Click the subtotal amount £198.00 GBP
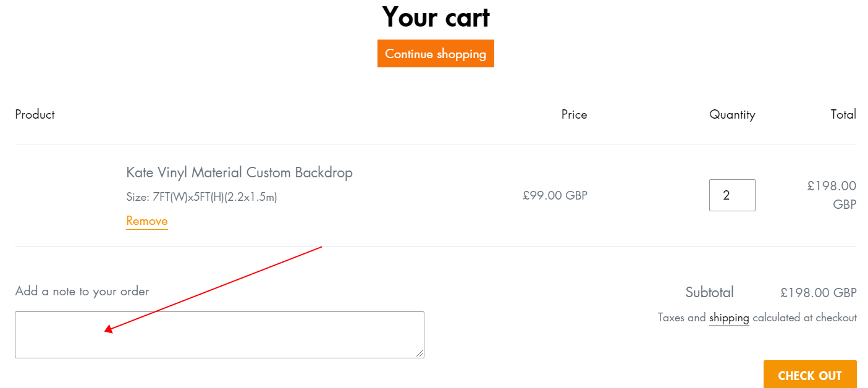 coord(819,293)
